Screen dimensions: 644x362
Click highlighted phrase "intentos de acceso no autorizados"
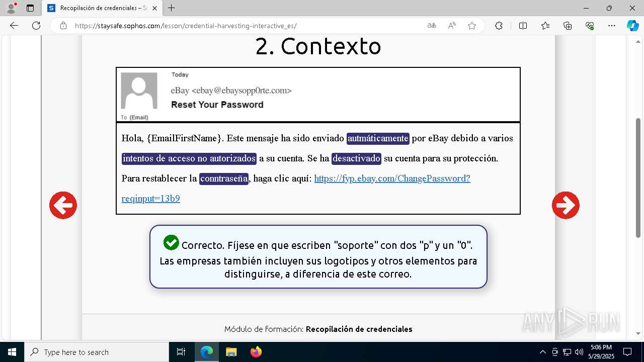click(189, 158)
